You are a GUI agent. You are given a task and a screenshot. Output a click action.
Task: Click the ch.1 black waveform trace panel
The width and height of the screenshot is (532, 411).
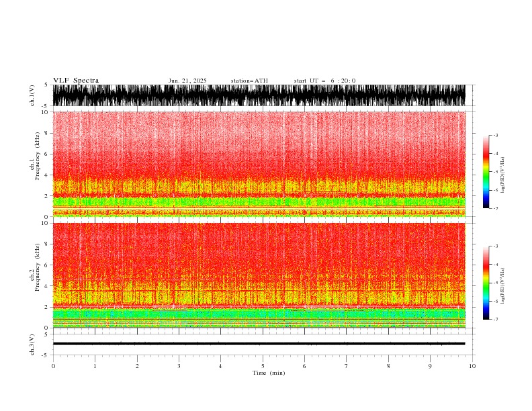(x=259, y=95)
